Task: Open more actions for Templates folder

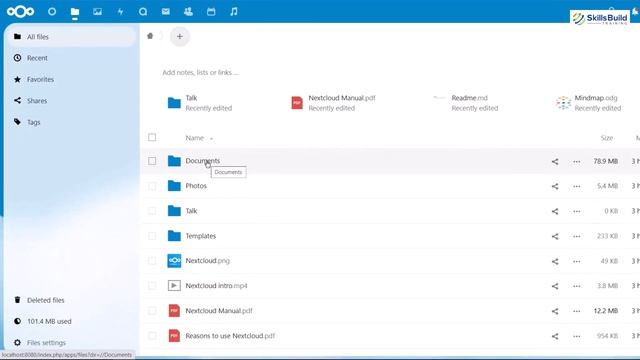Action: 576,236
